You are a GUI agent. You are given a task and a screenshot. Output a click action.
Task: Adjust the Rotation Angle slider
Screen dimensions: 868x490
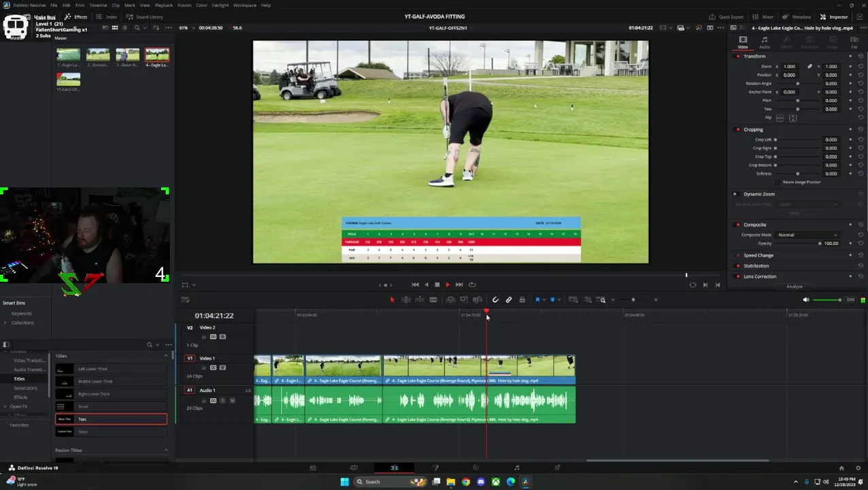(x=797, y=83)
